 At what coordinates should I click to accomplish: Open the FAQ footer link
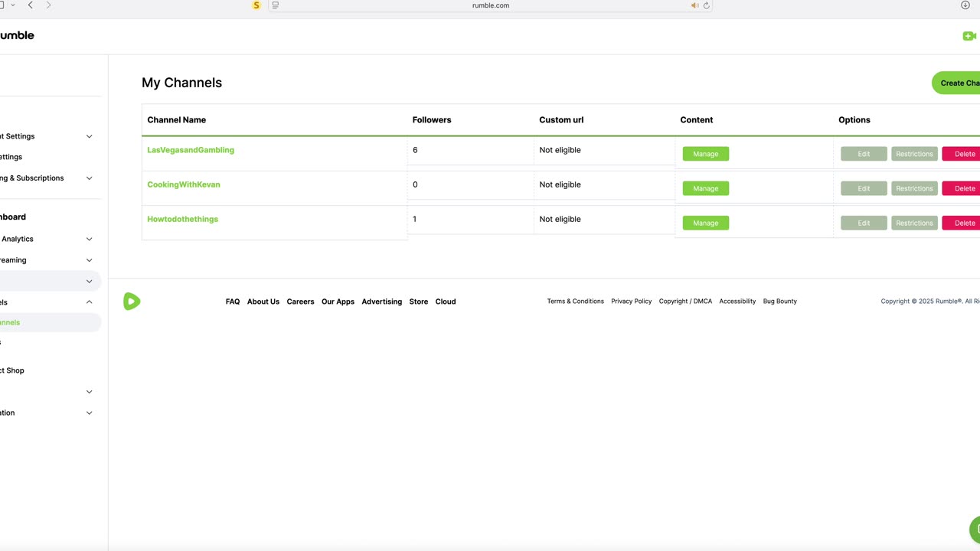[x=233, y=302]
